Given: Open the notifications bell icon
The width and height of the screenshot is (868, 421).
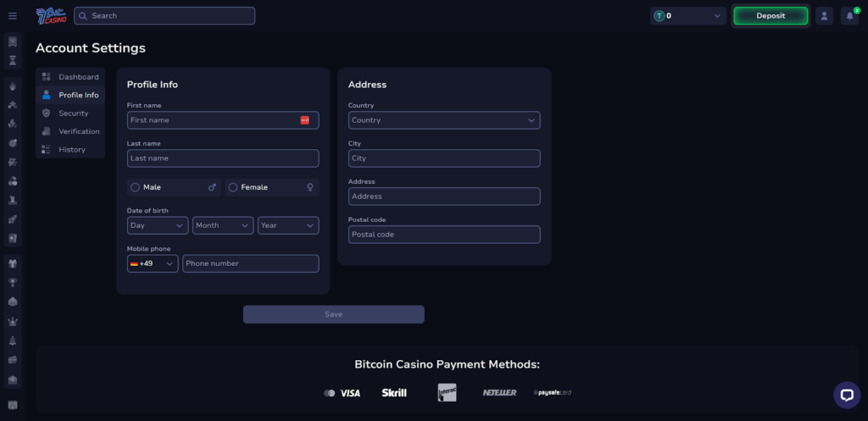Looking at the screenshot, I should click(x=849, y=15).
